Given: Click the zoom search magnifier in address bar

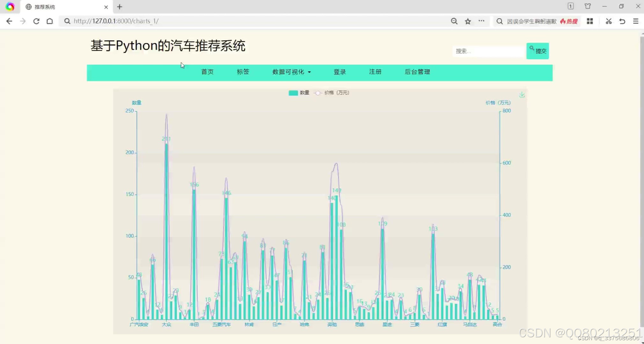Looking at the screenshot, I should pyautogui.click(x=454, y=21).
